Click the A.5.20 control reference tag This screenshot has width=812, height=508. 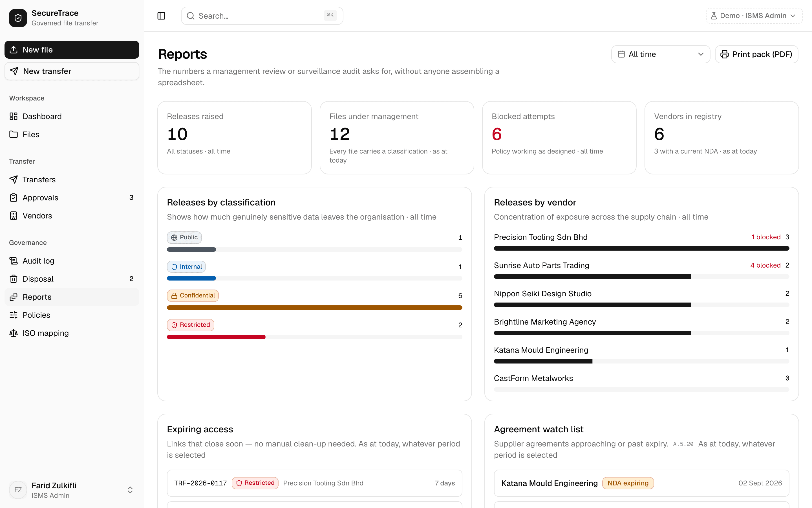click(x=683, y=444)
